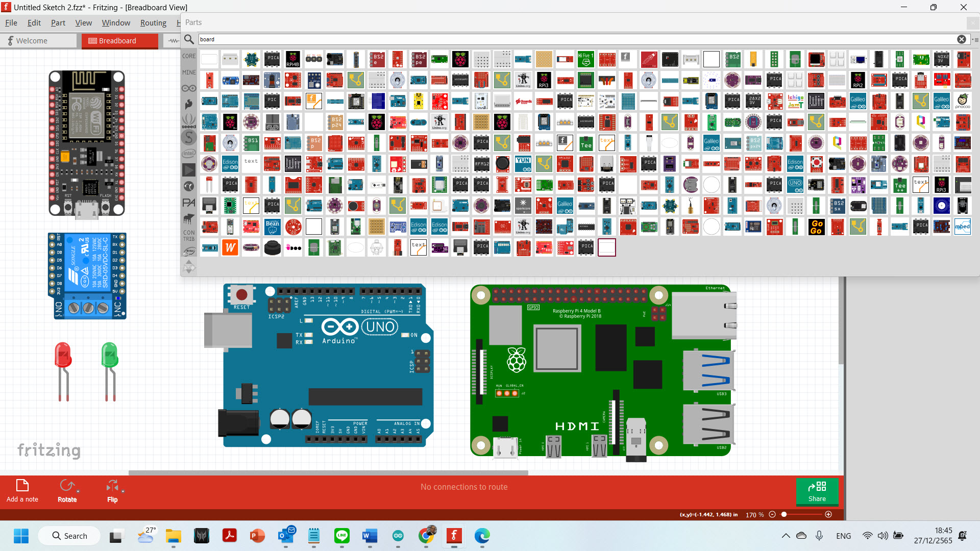Click the 170 % zoom value
The height and width of the screenshot is (551, 980).
point(754,515)
